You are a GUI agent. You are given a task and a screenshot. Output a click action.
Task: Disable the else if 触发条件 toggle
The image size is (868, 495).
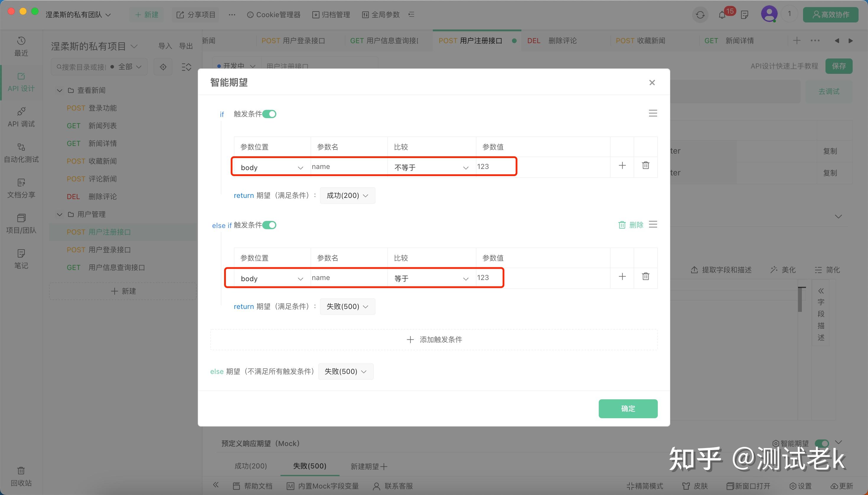click(x=270, y=225)
